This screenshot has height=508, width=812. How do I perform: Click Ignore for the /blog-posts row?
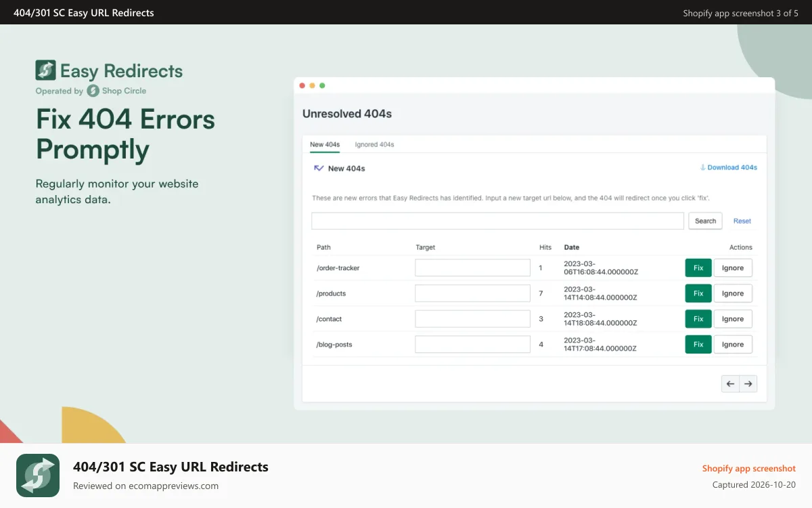click(733, 344)
